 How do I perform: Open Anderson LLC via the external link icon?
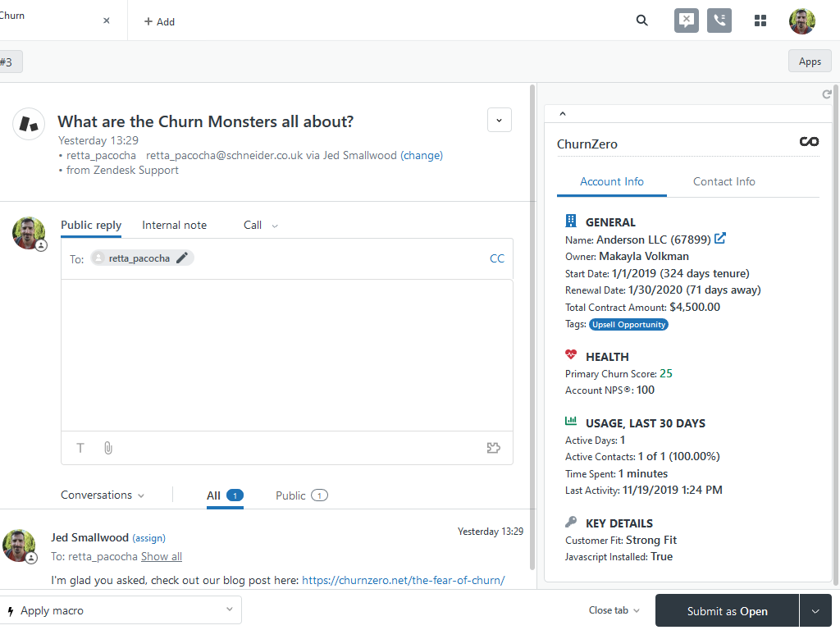720,238
